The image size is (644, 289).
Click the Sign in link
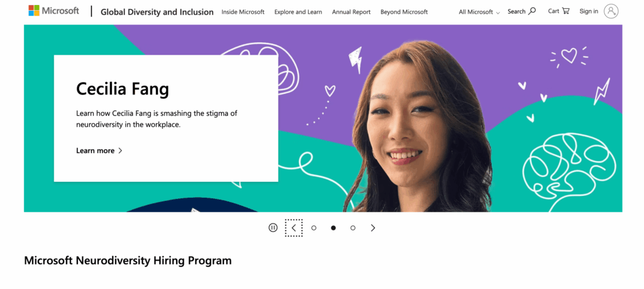(x=589, y=11)
